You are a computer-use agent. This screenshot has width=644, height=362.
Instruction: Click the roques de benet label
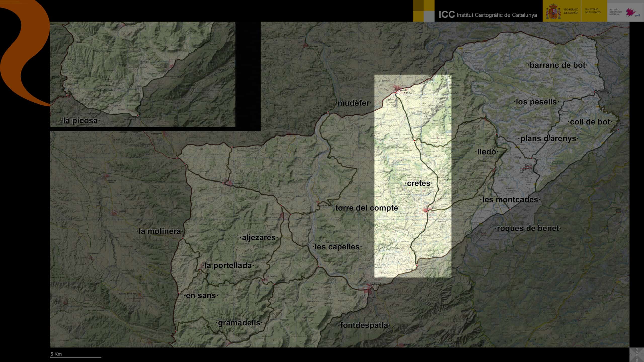pyautogui.click(x=528, y=228)
